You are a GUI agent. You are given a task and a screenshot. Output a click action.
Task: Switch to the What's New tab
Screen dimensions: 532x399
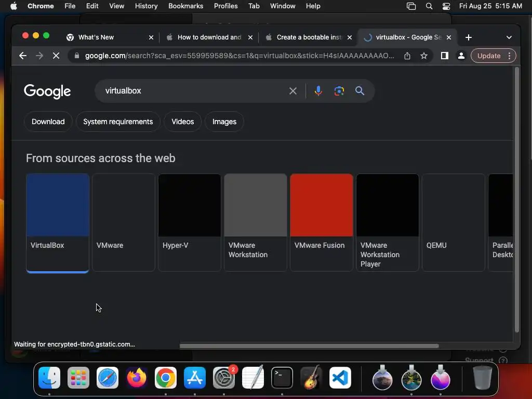(109, 37)
